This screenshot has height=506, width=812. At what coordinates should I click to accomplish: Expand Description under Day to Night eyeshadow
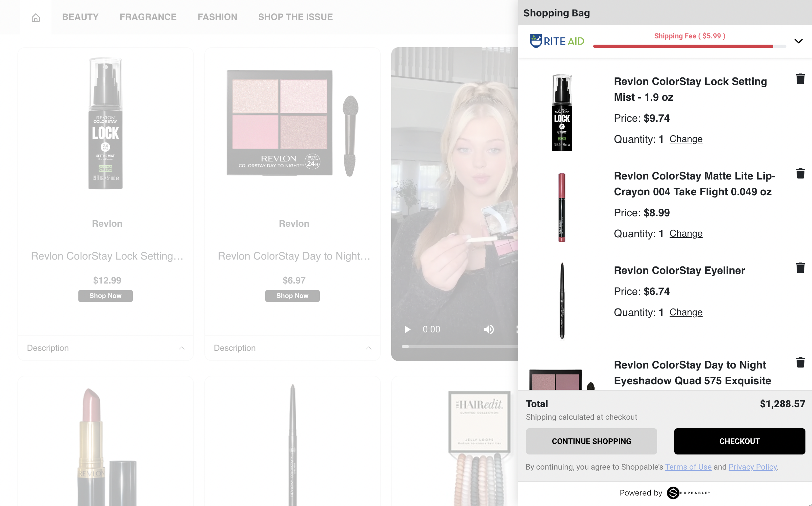pyautogui.click(x=292, y=348)
